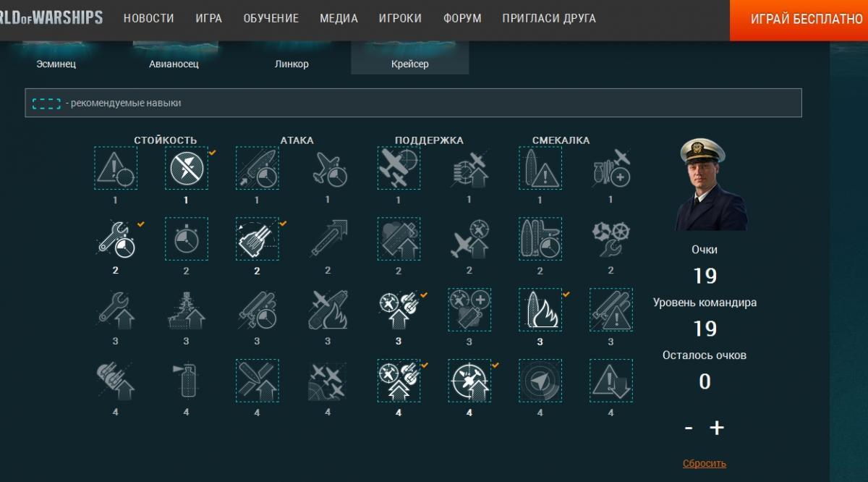This screenshot has height=482, width=868.
Task: Select Manual Secondary Fire Control level 4 skill
Action: coord(116,381)
